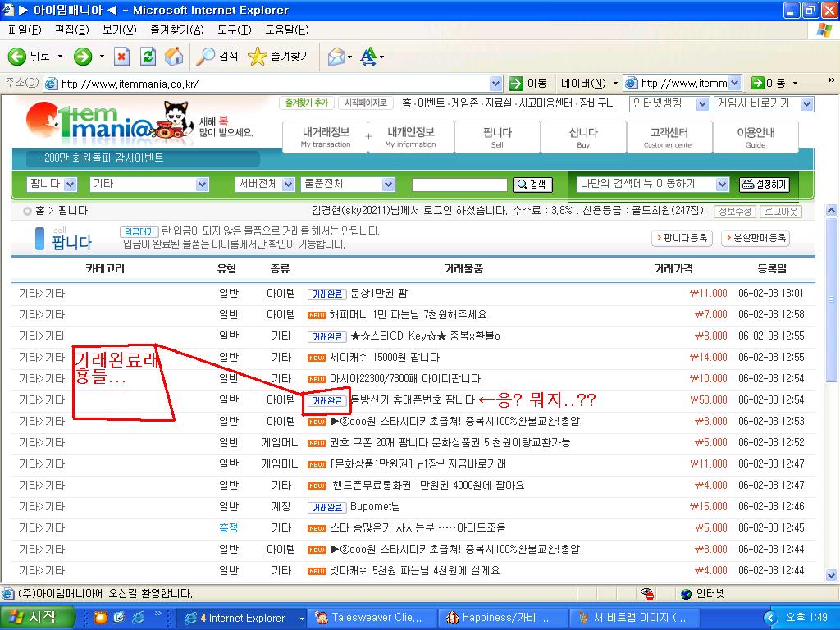Click the item search text field

(459, 185)
